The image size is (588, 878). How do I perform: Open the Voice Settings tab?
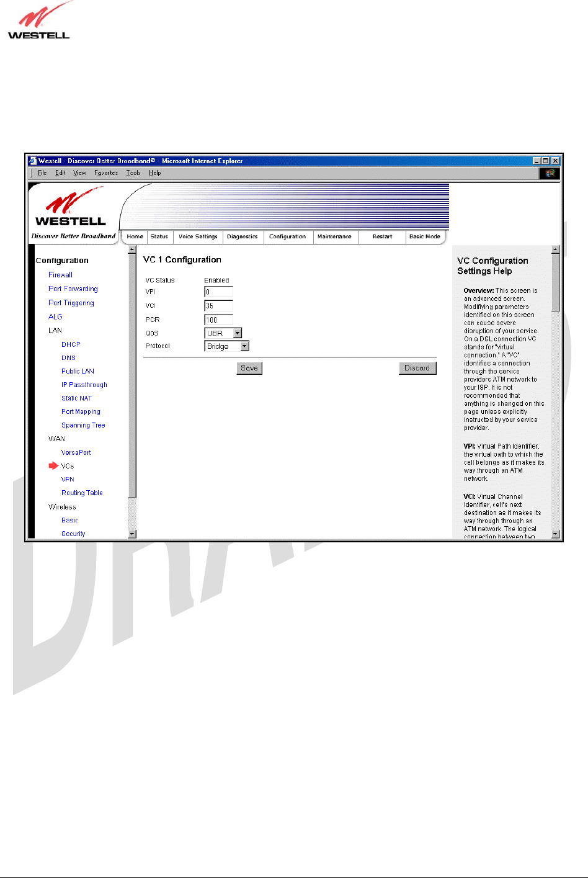click(198, 236)
